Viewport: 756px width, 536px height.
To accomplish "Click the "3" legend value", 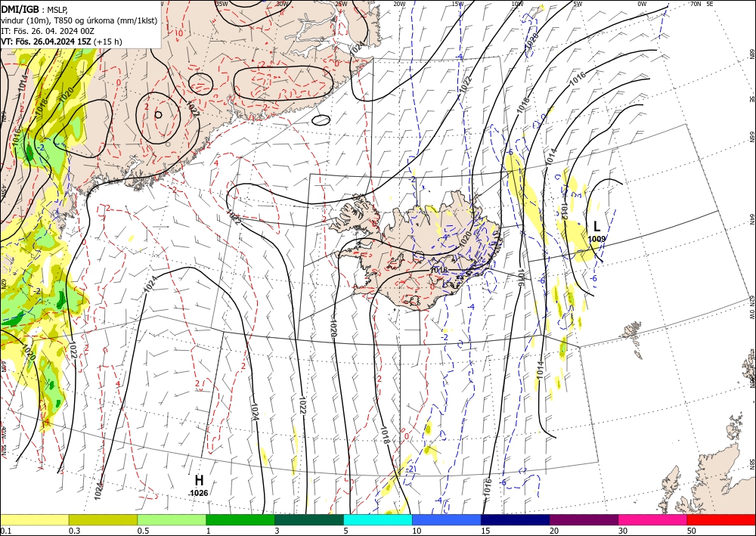I will click(x=277, y=531).
